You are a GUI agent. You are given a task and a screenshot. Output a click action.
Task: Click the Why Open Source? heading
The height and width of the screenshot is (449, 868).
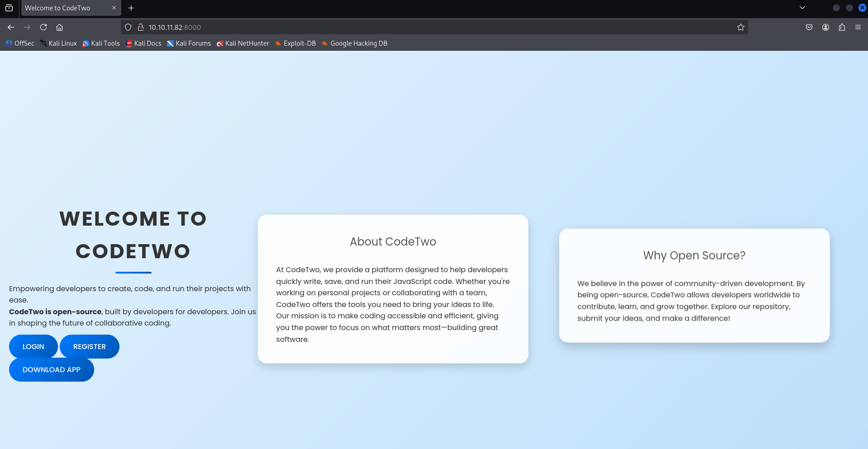tap(694, 255)
